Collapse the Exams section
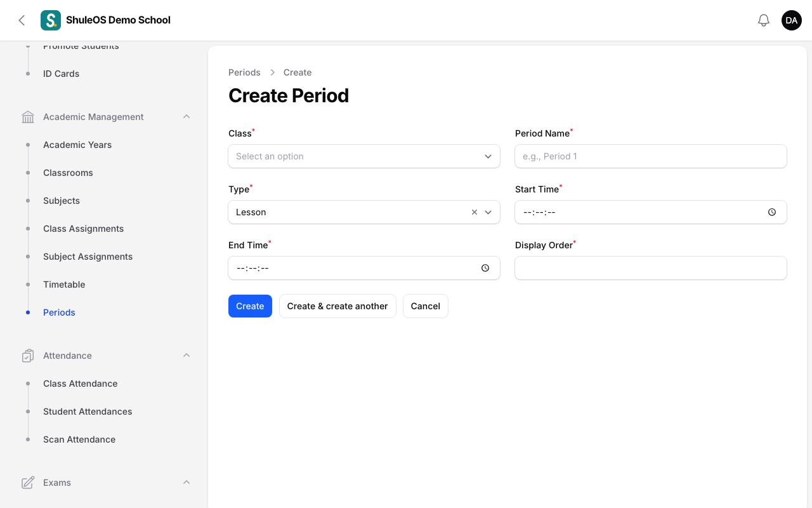 coord(187,483)
